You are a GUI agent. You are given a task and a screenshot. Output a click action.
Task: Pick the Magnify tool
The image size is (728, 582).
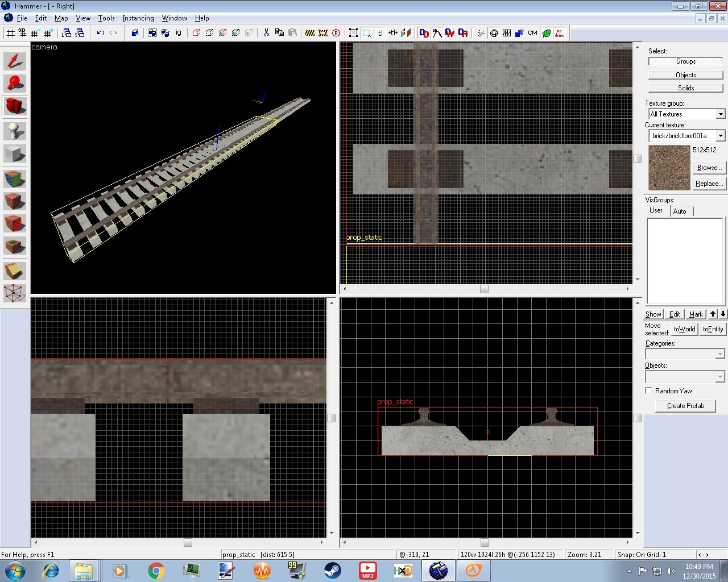[x=15, y=84]
